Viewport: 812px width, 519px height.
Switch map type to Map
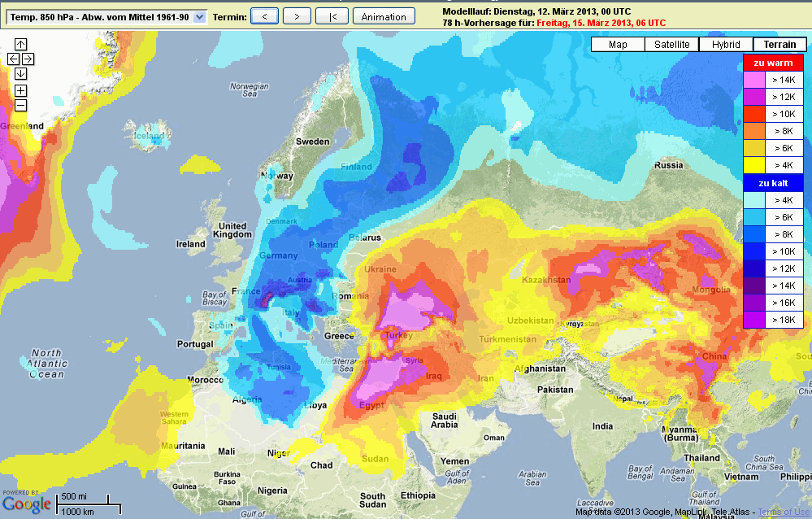[x=617, y=45]
